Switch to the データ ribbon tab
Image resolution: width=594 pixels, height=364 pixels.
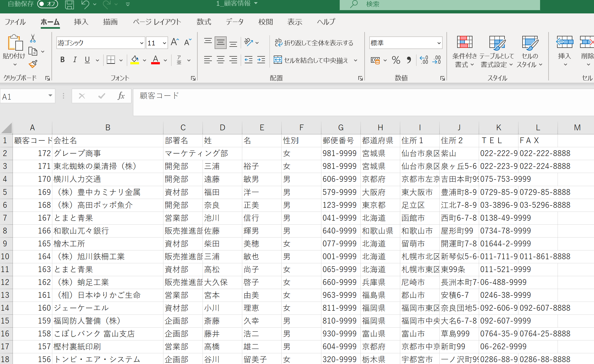tap(235, 22)
